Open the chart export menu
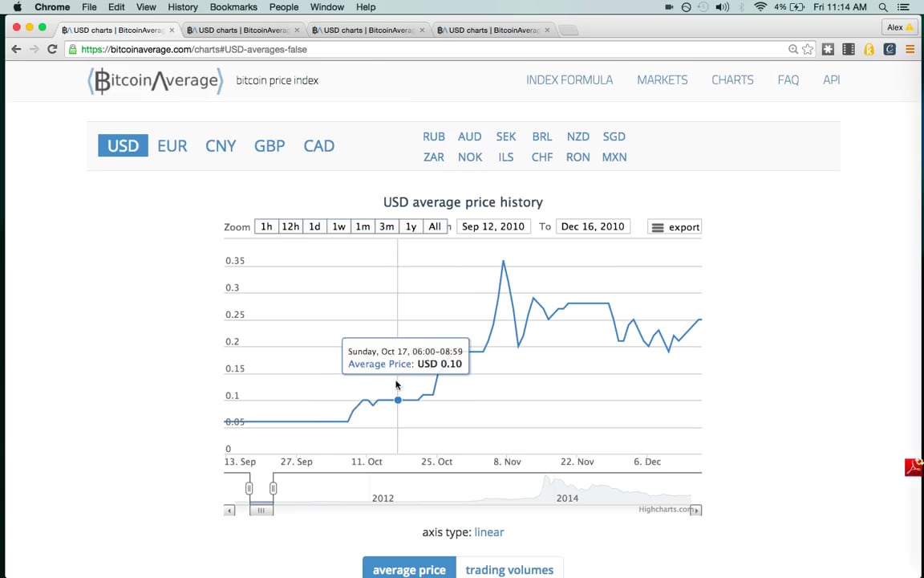 point(675,227)
